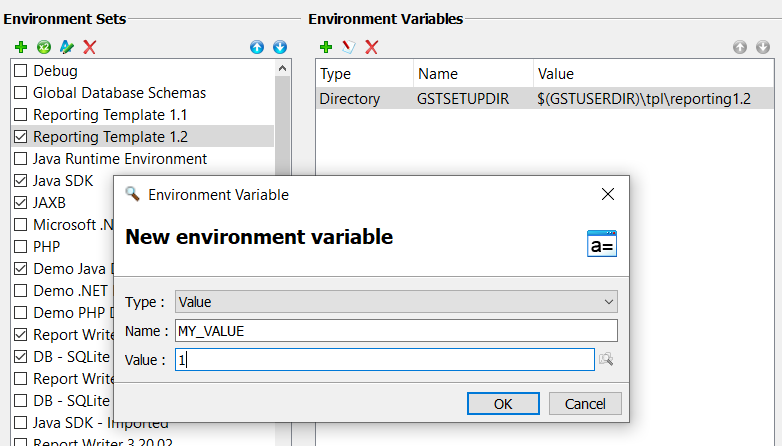The height and width of the screenshot is (446, 782).
Task: Select the $(GSTUSERDIR)\tpl\reporting1.2 value cell
Action: pyautogui.click(x=644, y=99)
